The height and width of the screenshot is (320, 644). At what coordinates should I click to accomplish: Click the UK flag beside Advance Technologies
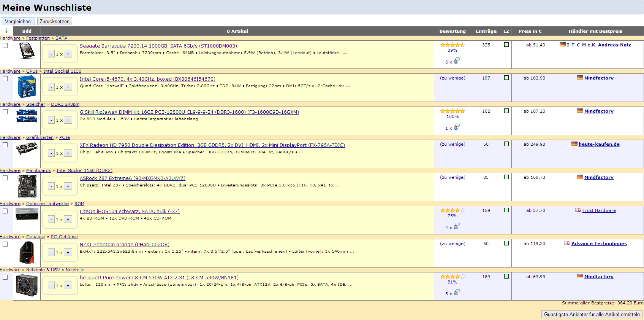pyautogui.click(x=567, y=243)
